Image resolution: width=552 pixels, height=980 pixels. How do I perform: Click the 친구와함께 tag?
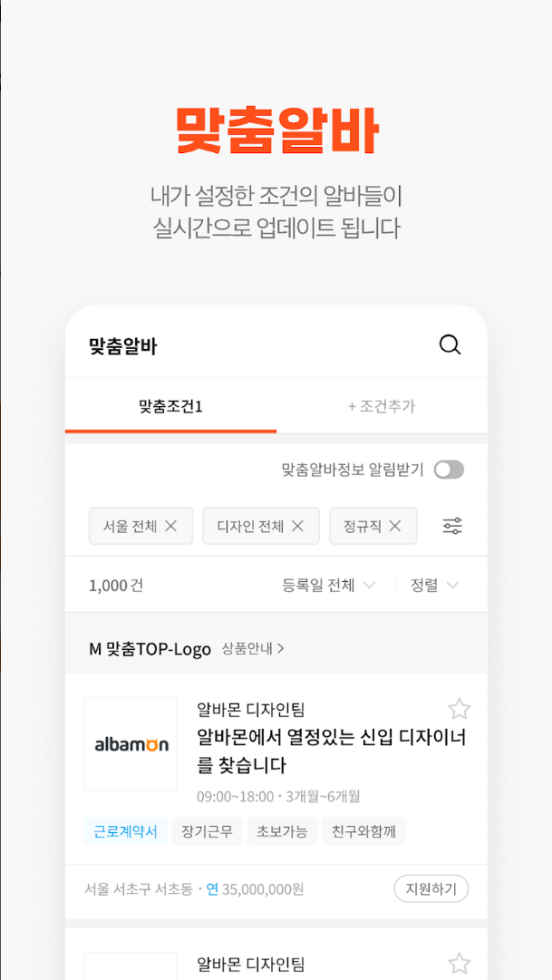[x=363, y=830]
